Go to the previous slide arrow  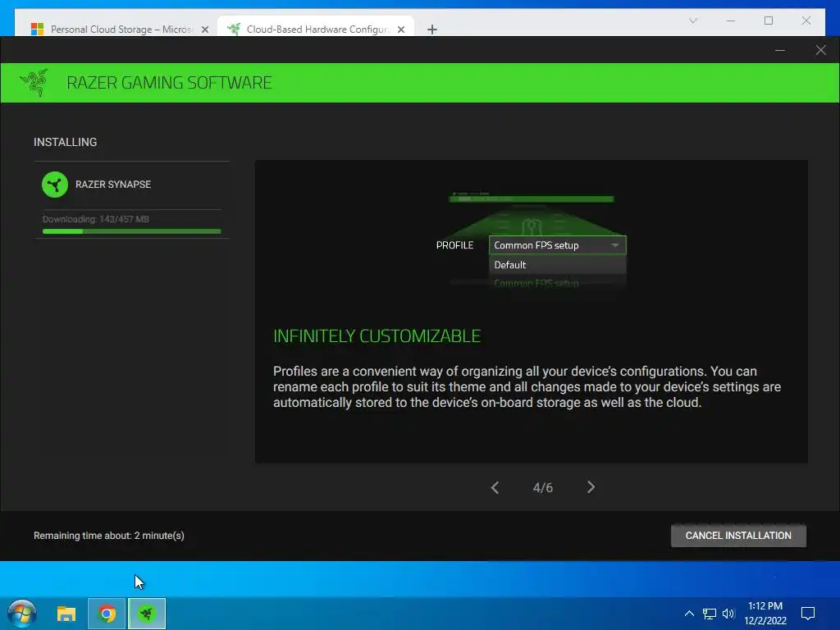click(495, 487)
